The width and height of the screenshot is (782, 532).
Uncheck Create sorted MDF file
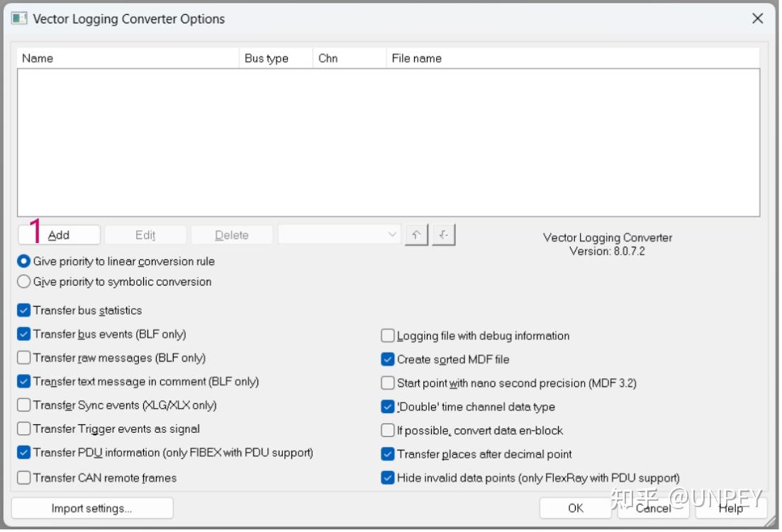388,359
